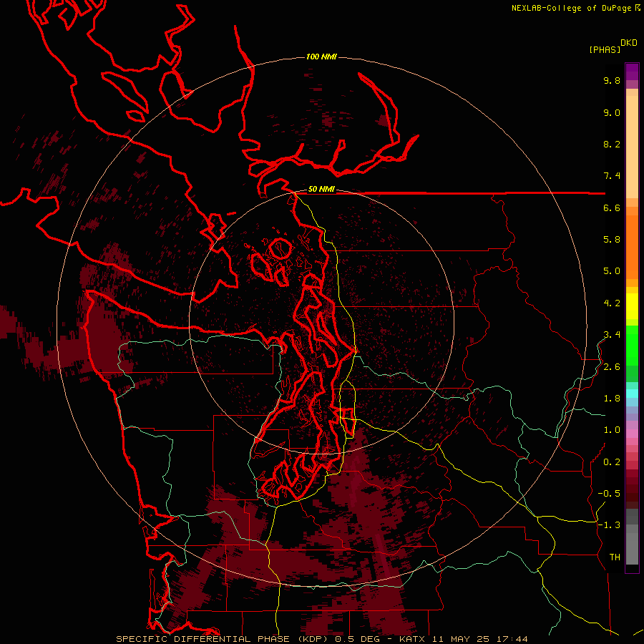Click the 7.4 value on color scale

coord(612,176)
